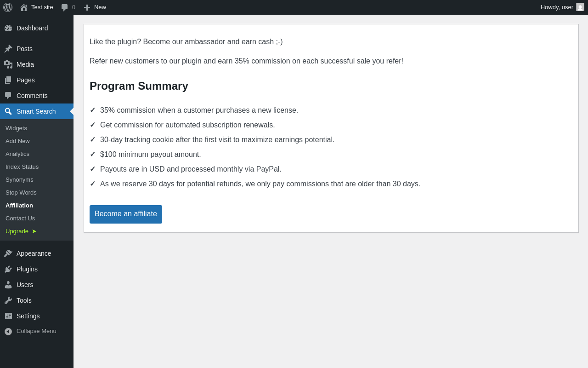Click the plus New content icon

[x=87, y=7]
